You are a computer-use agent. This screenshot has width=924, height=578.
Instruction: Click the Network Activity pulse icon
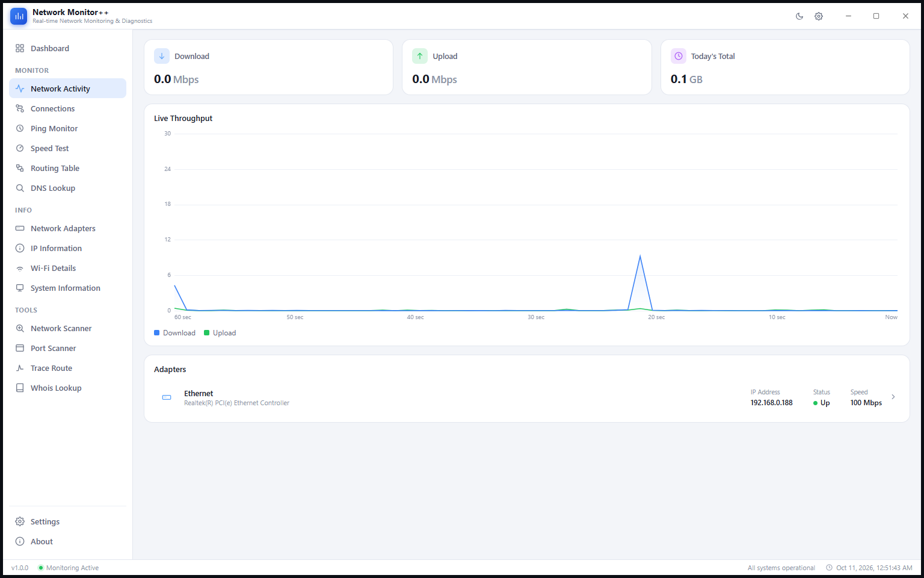coord(20,89)
